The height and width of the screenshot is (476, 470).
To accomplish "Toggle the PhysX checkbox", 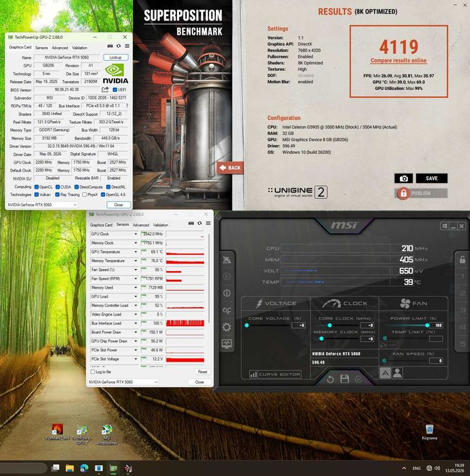I will click(x=84, y=195).
